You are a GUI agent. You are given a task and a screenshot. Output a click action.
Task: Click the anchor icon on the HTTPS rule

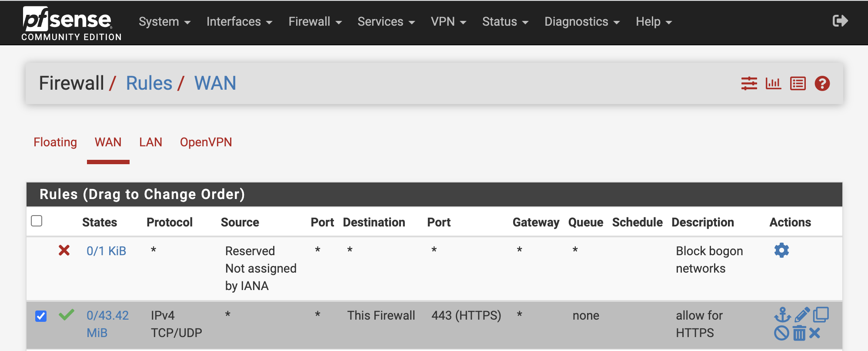782,315
